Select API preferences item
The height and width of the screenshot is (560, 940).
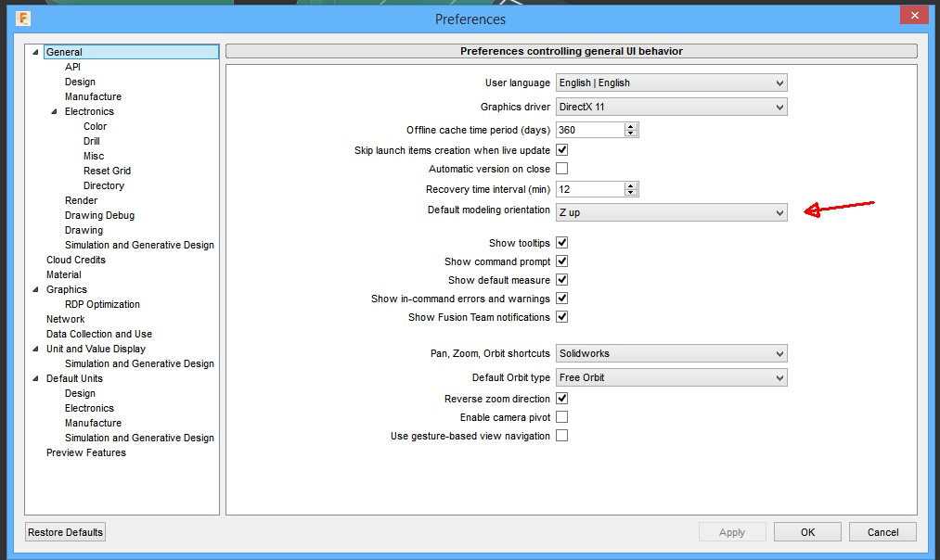[x=72, y=67]
